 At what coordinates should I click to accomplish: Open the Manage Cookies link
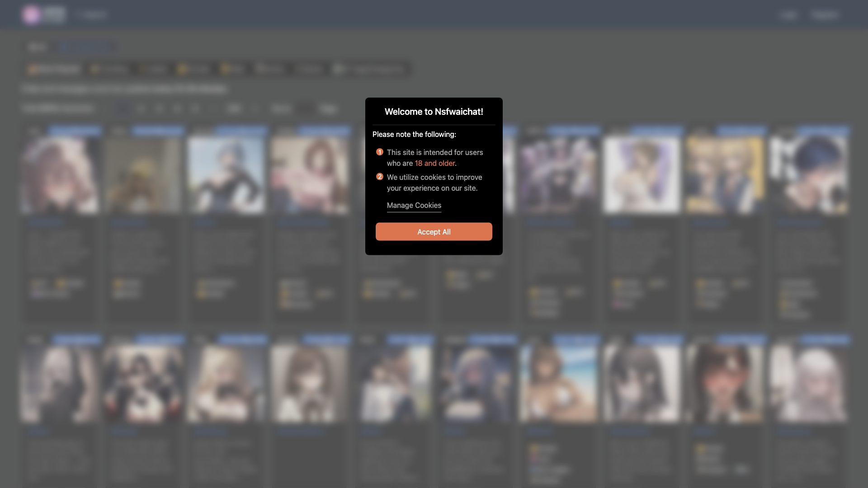[414, 205]
